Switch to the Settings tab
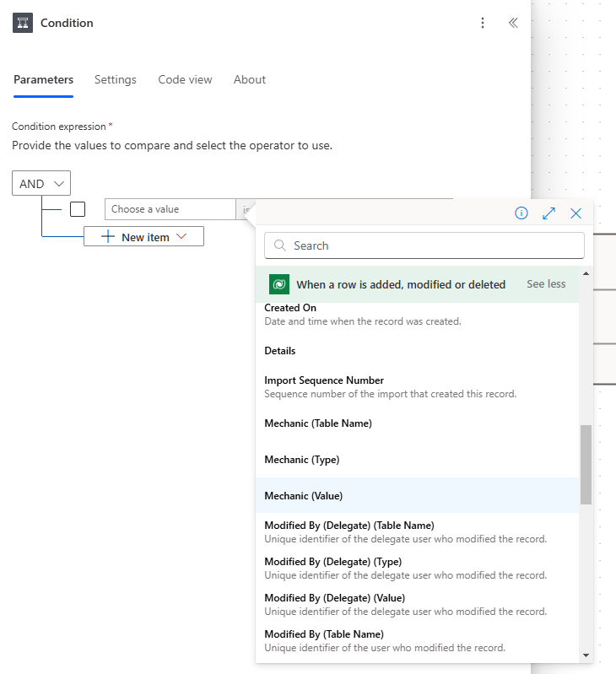Screen dimensions: 616x674 [x=116, y=79]
